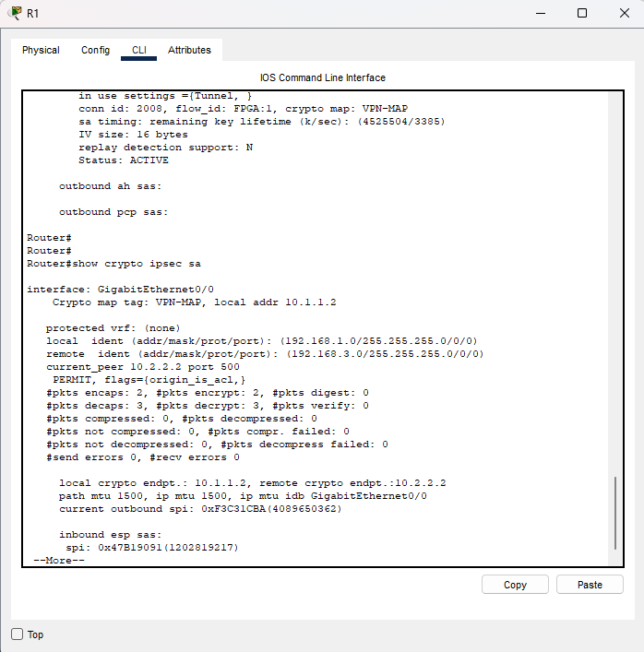Click the R1 Packet Tracer window icon
The image size is (644, 652).
(x=16, y=13)
